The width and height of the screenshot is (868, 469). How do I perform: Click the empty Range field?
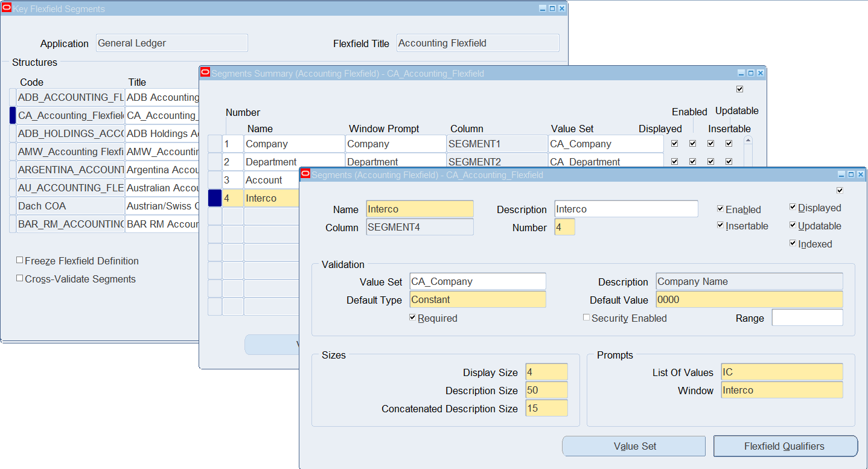pos(808,317)
